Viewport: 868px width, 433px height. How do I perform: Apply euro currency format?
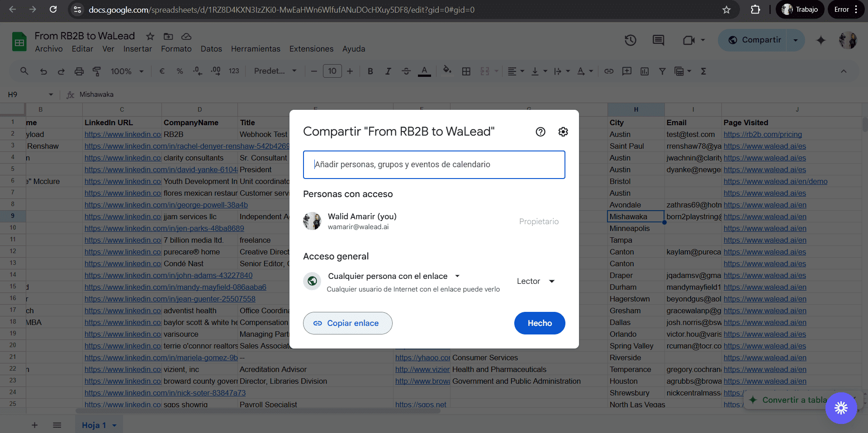click(x=162, y=71)
